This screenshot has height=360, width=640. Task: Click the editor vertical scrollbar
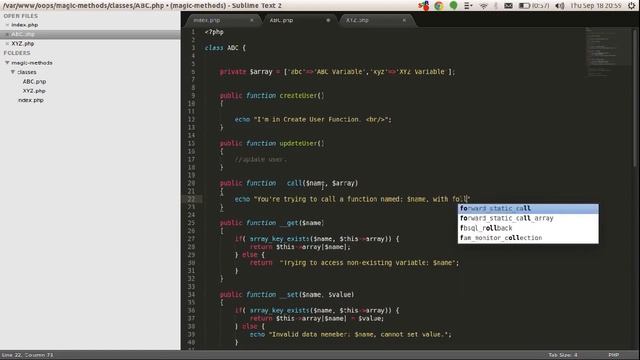635,98
